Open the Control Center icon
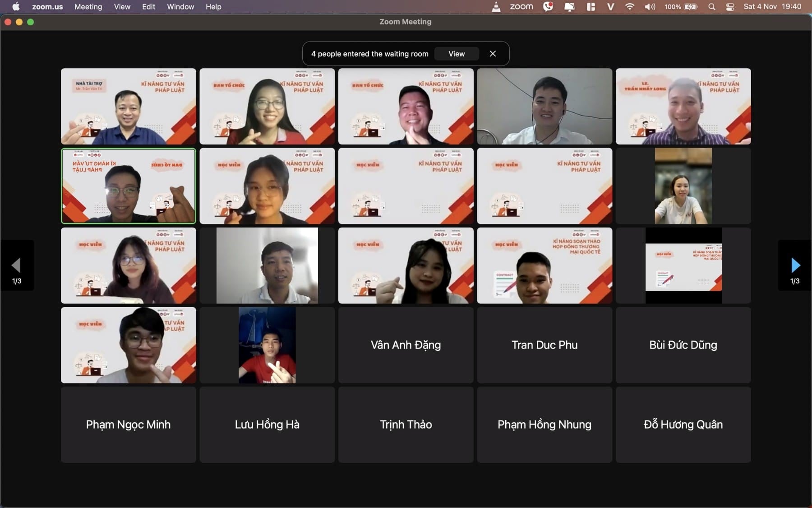 730,7
